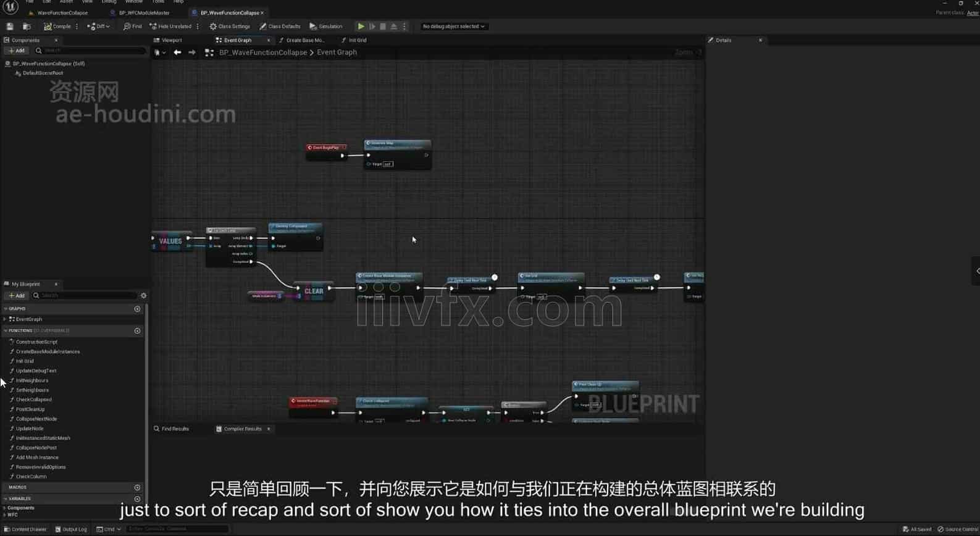Image resolution: width=980 pixels, height=536 pixels.
Task: Select the DefaultSceneRoot component
Action: click(43, 73)
